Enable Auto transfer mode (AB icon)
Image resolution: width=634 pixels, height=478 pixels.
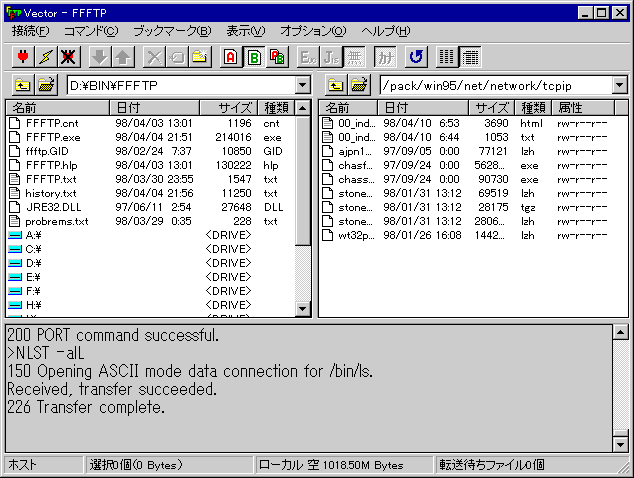(x=277, y=57)
